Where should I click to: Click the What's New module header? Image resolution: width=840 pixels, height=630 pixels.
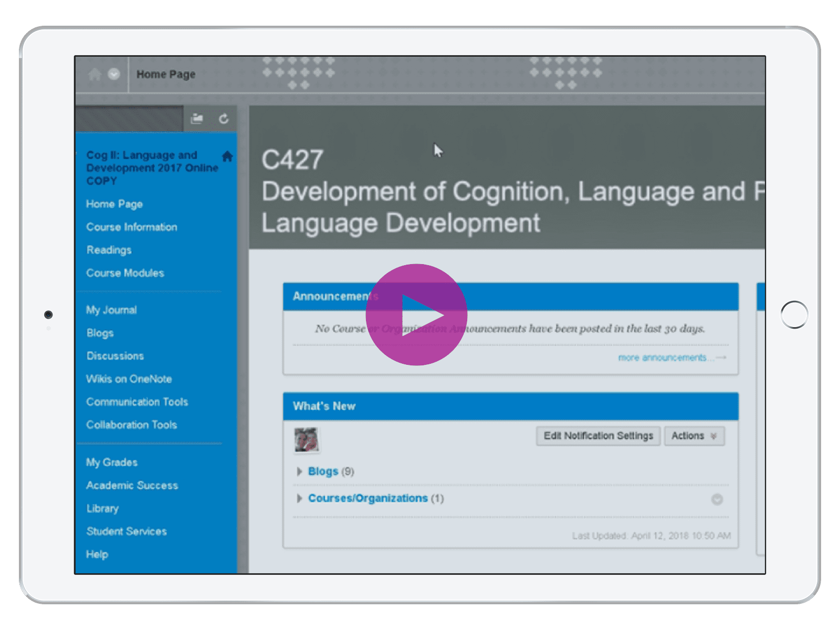(510, 406)
